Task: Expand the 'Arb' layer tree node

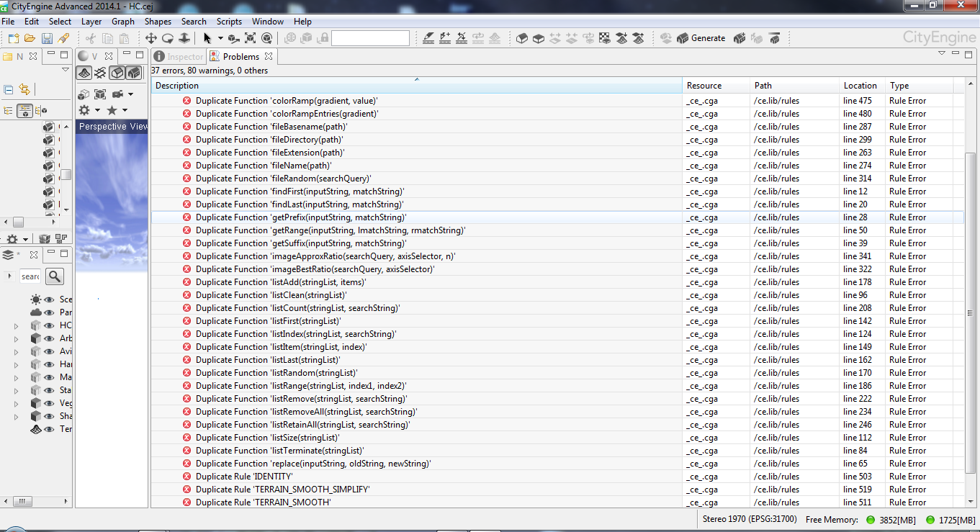Action: (17, 339)
